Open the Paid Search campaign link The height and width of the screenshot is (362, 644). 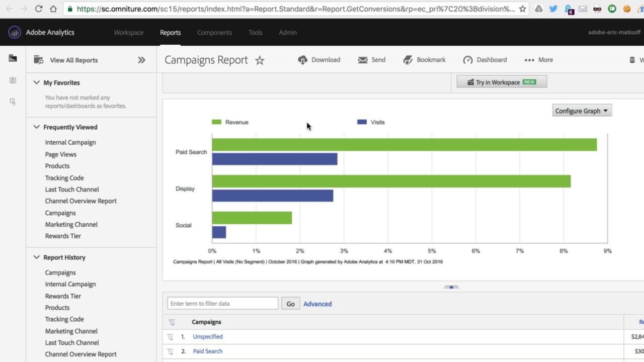[207, 351]
